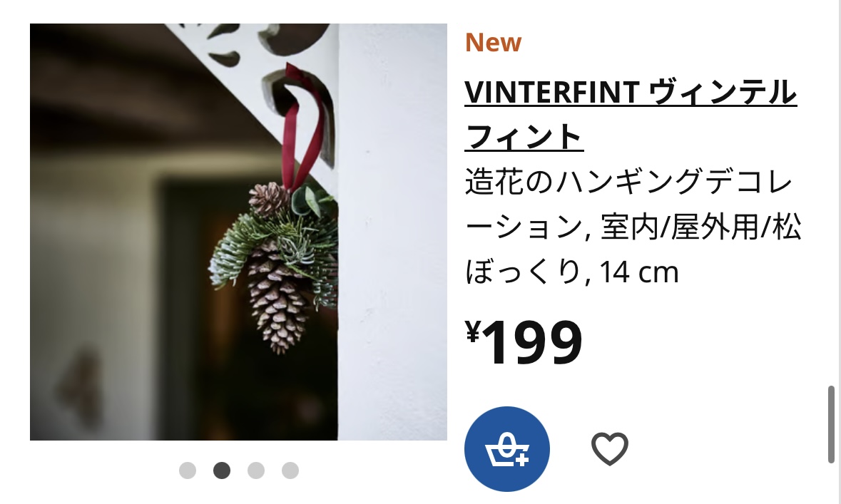Click the pinecone decoration product photo

(x=238, y=232)
